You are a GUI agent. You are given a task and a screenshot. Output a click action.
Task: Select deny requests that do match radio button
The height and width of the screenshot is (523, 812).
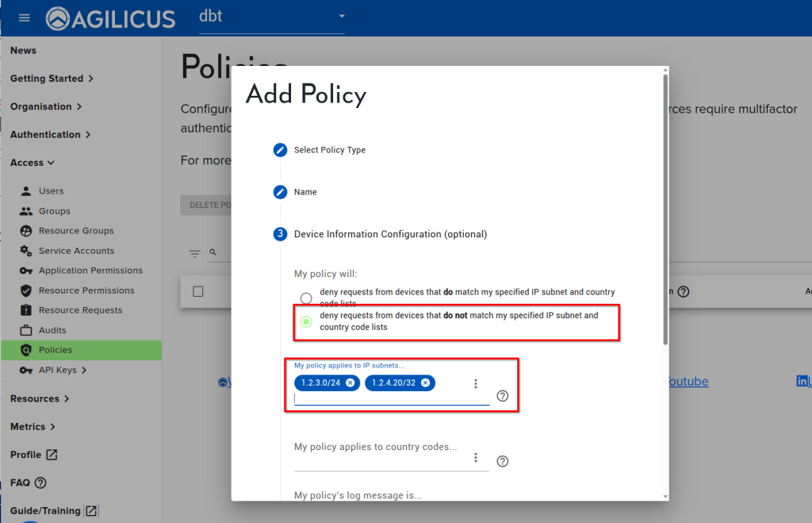pyautogui.click(x=305, y=298)
